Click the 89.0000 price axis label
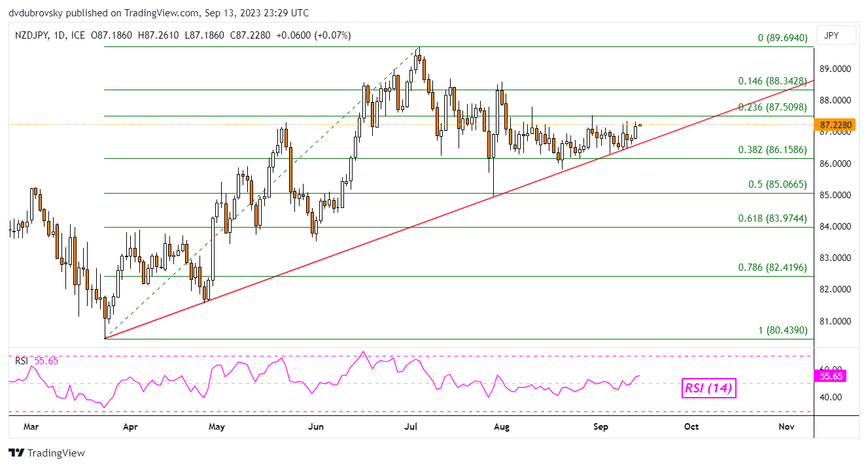 [836, 69]
